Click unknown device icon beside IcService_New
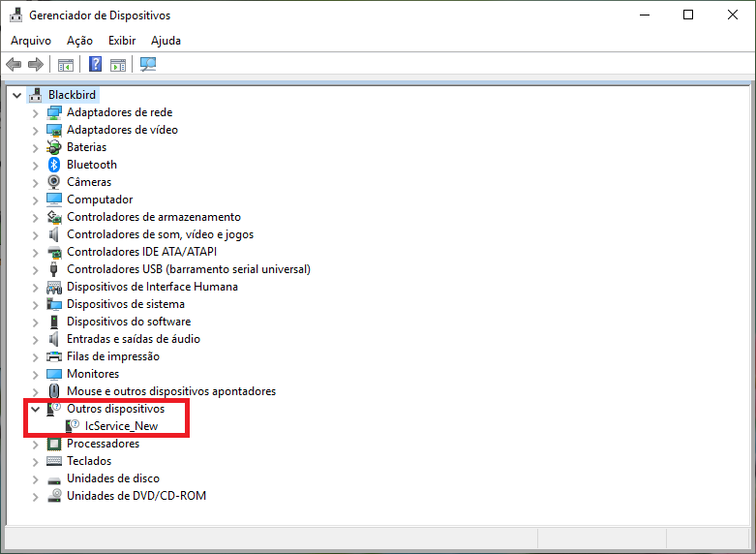The height and width of the screenshot is (554, 756). [72, 425]
